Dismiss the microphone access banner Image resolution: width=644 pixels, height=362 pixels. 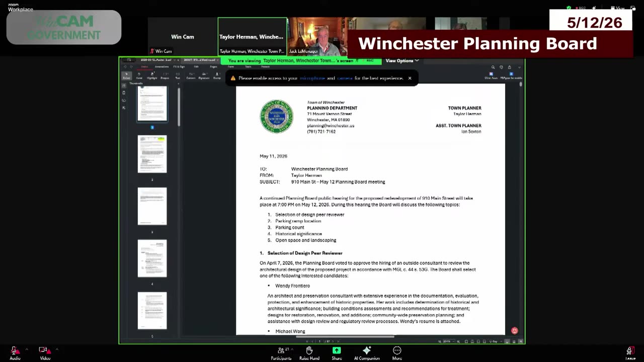pyautogui.click(x=410, y=78)
